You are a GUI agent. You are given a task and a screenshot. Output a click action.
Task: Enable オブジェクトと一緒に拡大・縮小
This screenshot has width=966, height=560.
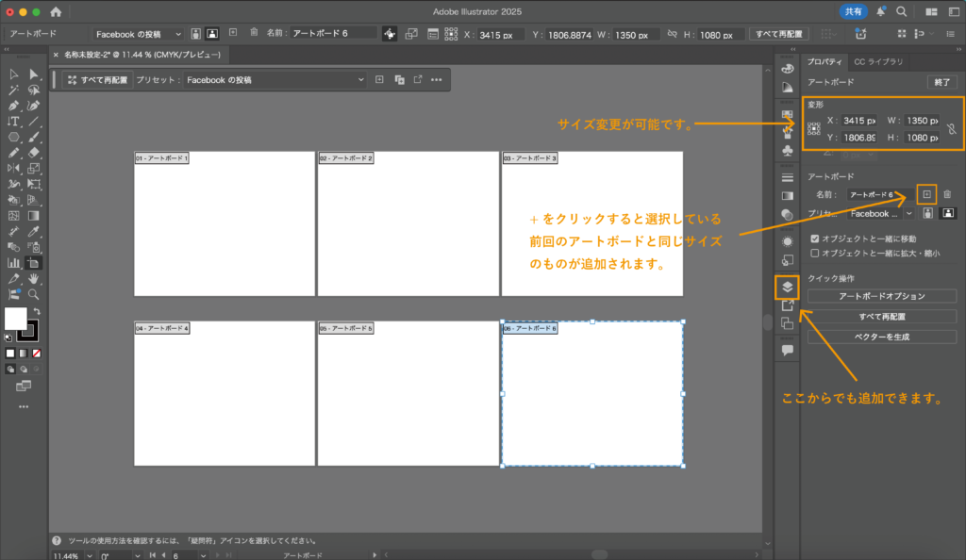pos(815,253)
